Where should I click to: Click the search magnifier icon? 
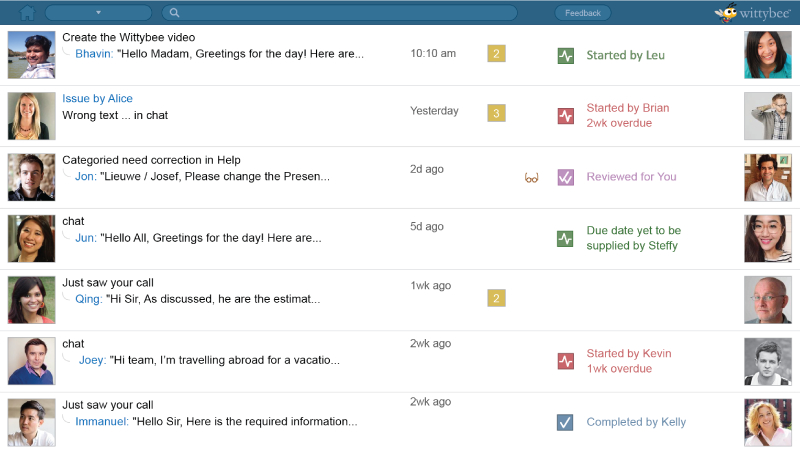174,13
